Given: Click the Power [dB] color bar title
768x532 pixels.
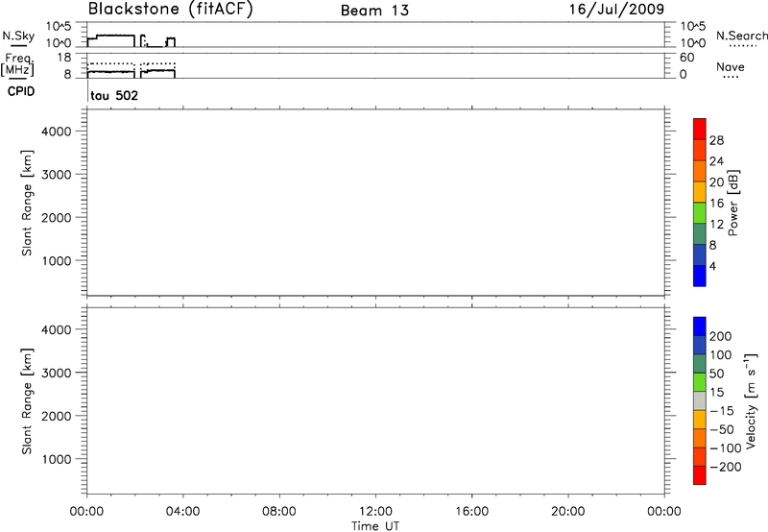Looking at the screenshot, I should (733, 203).
